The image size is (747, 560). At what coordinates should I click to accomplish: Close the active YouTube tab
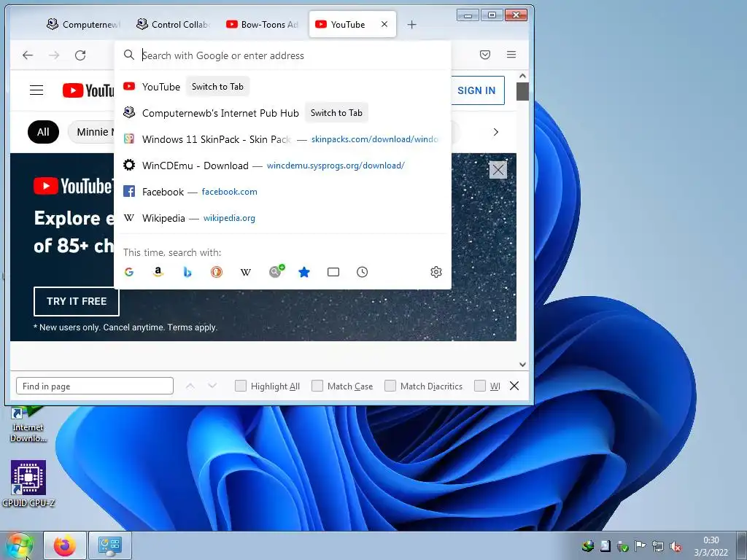[384, 24]
